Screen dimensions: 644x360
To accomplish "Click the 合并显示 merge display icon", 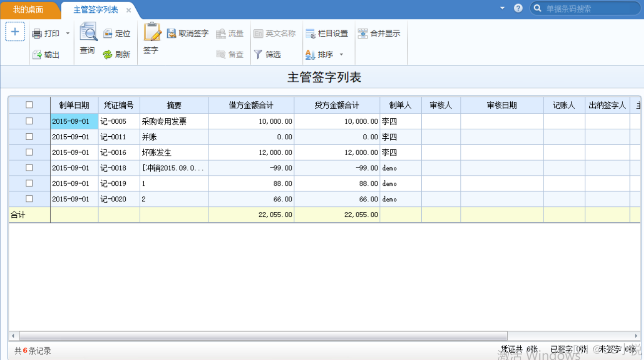I will click(363, 33).
